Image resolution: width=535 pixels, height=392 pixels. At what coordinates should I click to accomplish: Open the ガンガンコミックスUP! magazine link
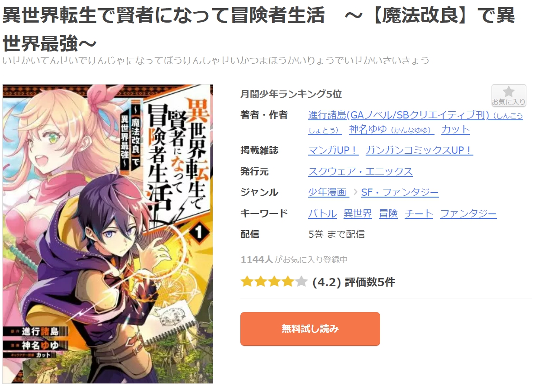click(419, 150)
